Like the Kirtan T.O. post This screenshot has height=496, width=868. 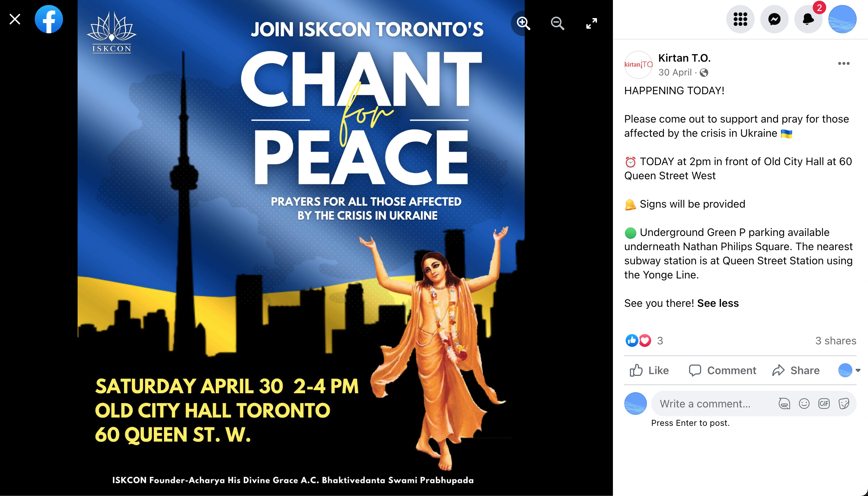click(649, 370)
